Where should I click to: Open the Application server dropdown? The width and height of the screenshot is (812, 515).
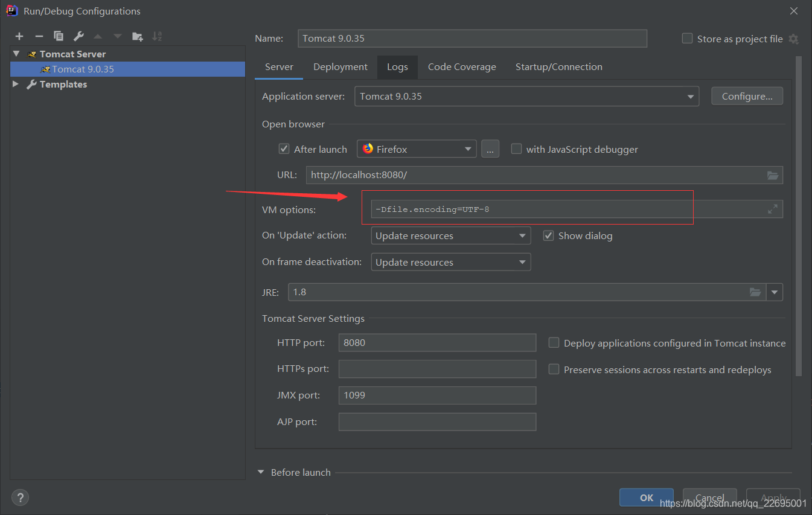(x=526, y=96)
